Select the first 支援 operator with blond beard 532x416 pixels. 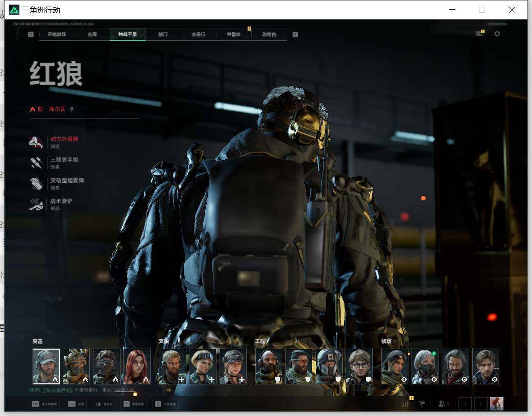point(173,366)
